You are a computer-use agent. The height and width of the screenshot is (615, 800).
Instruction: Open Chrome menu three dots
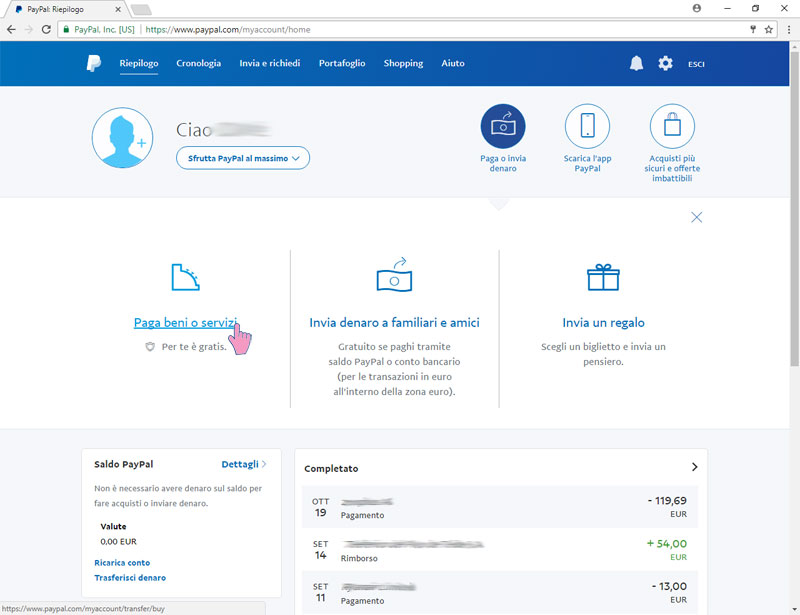(x=789, y=30)
